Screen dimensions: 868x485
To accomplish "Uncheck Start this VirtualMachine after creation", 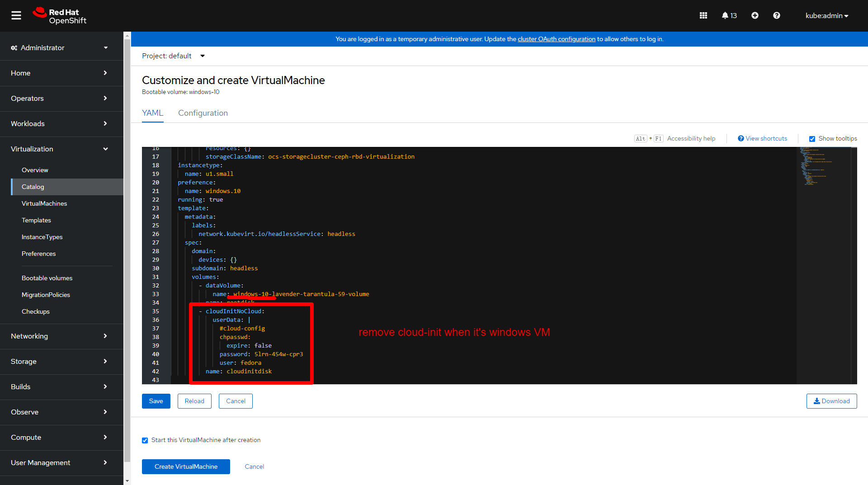I will point(145,440).
